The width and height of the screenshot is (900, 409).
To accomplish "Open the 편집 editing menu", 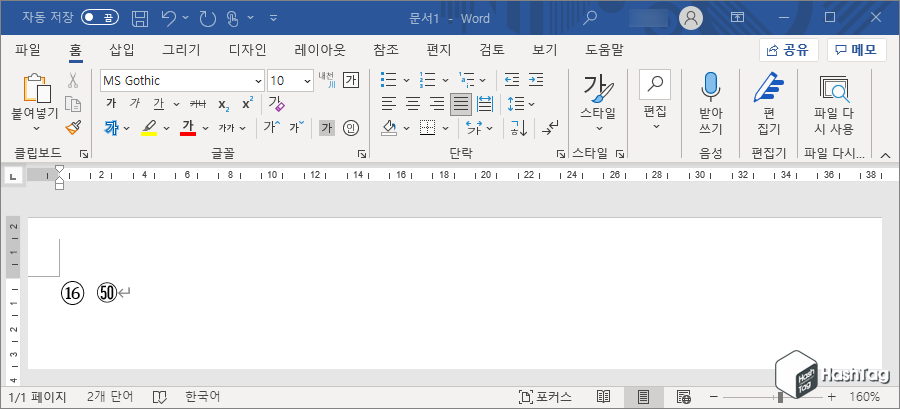I will 655,102.
